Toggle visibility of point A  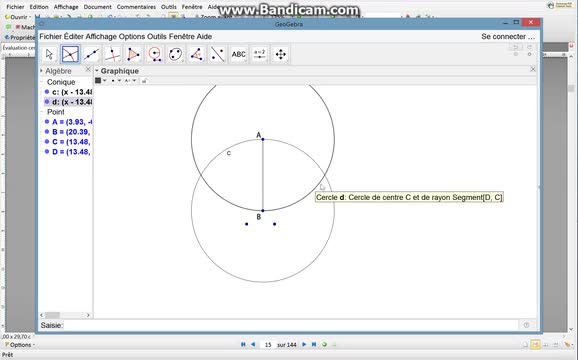tap(47, 122)
